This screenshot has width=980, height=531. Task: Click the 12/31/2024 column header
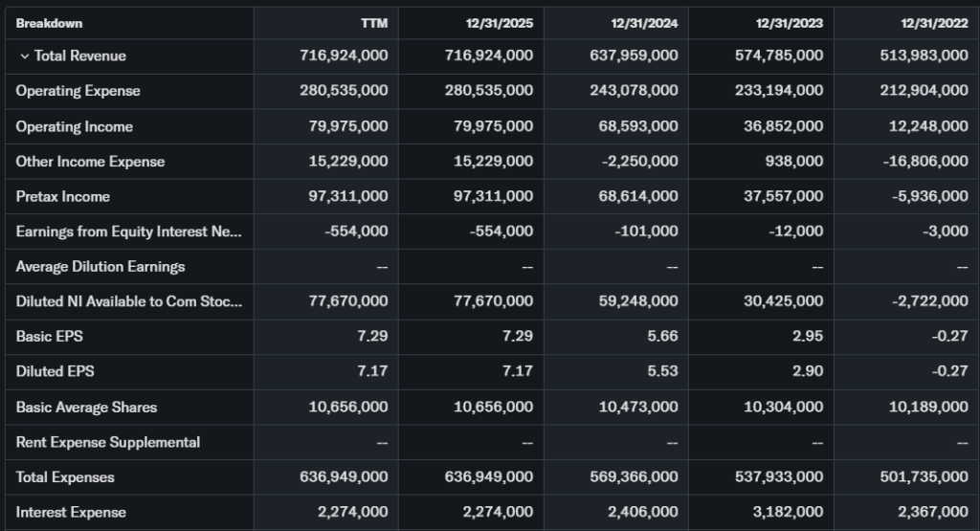645,23
